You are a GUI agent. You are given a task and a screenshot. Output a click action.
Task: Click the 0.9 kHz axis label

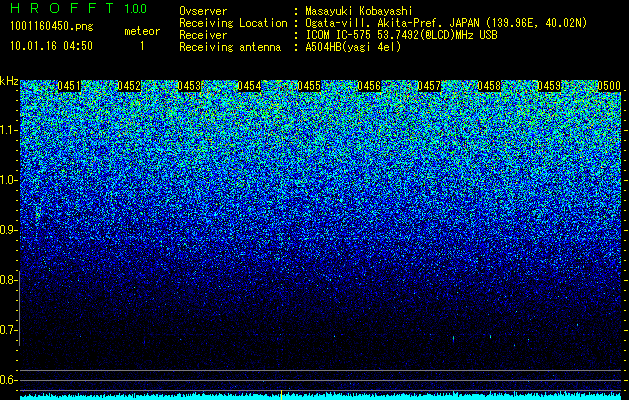[x=9, y=230]
